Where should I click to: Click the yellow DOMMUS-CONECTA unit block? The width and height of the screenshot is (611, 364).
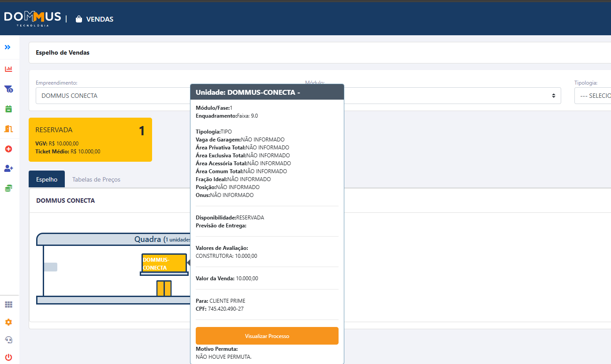coord(164,263)
